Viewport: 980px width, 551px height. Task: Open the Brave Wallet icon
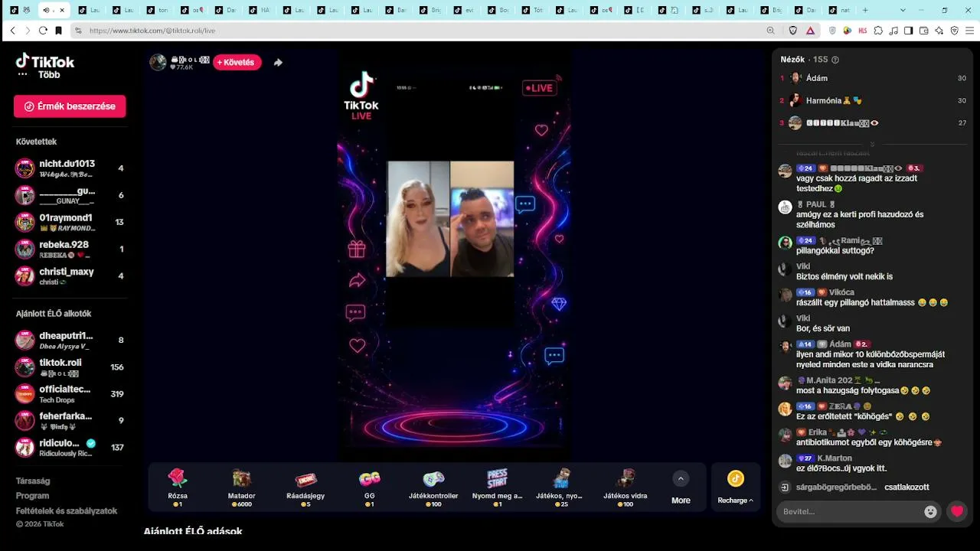923,31
